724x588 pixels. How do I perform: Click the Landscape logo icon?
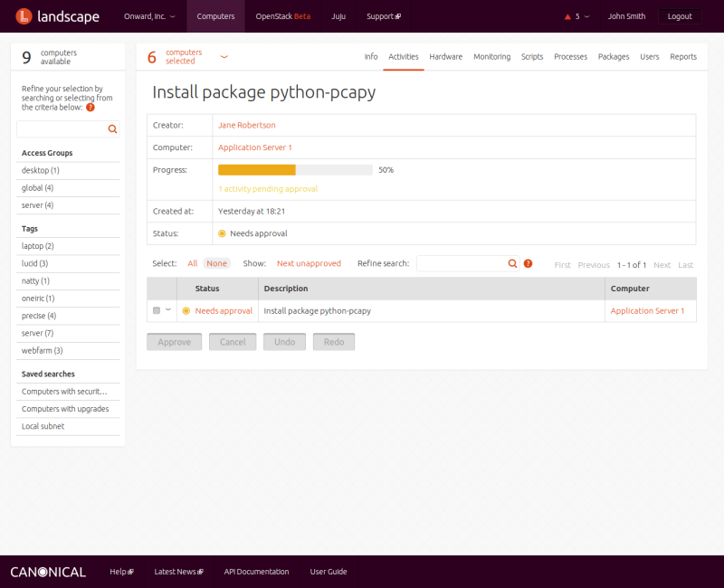click(x=23, y=16)
